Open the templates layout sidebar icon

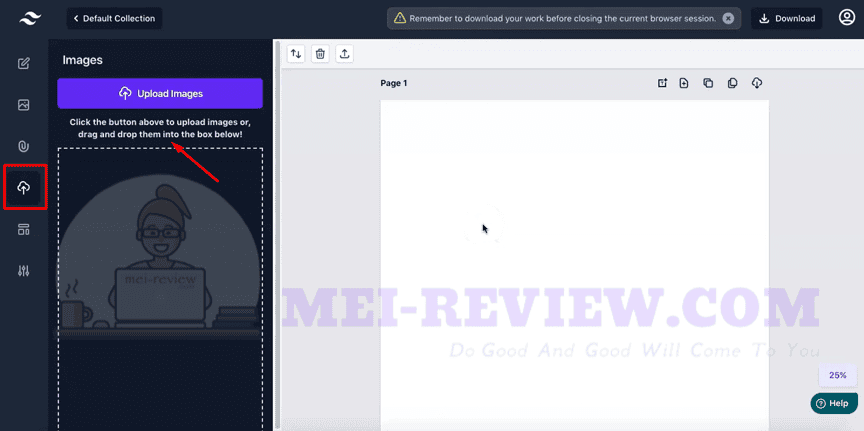click(24, 229)
